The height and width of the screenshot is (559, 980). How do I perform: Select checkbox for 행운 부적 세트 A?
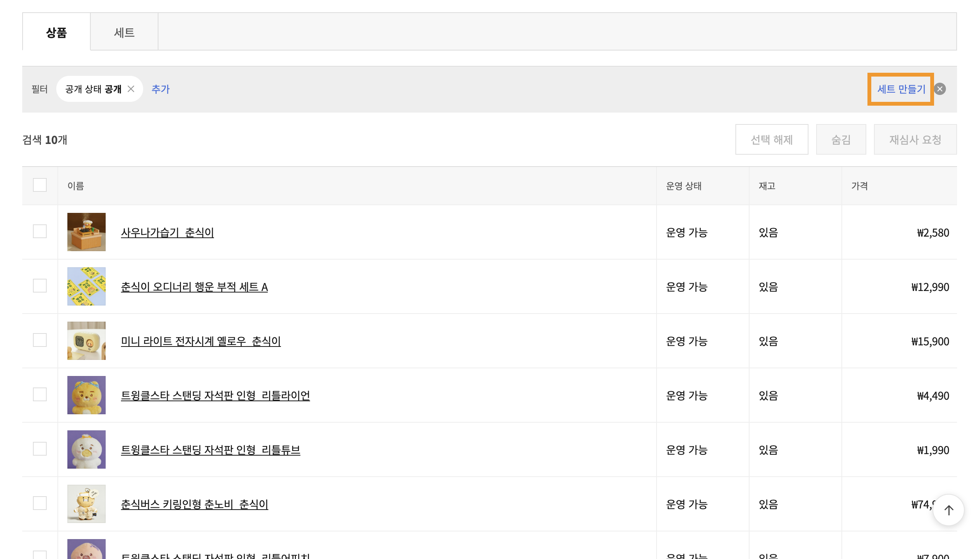coord(39,286)
